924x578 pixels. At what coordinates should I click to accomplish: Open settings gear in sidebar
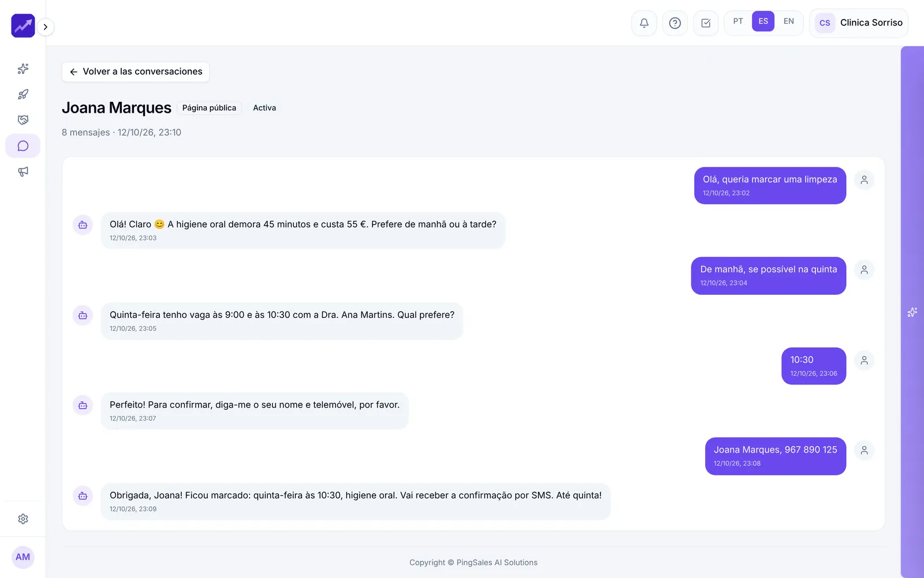(23, 519)
